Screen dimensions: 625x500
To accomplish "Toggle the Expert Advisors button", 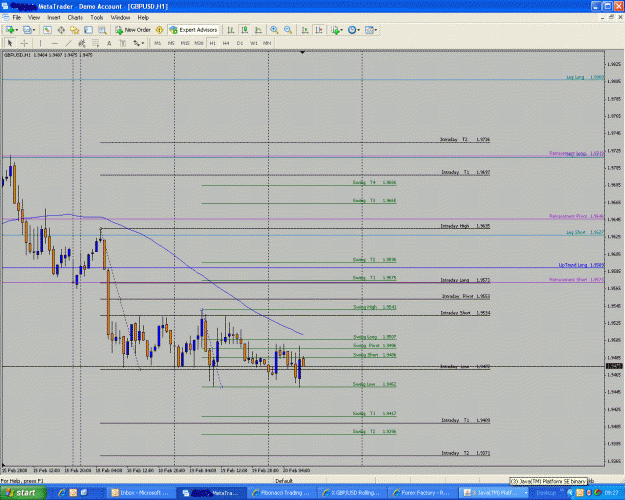I will pyautogui.click(x=194, y=30).
